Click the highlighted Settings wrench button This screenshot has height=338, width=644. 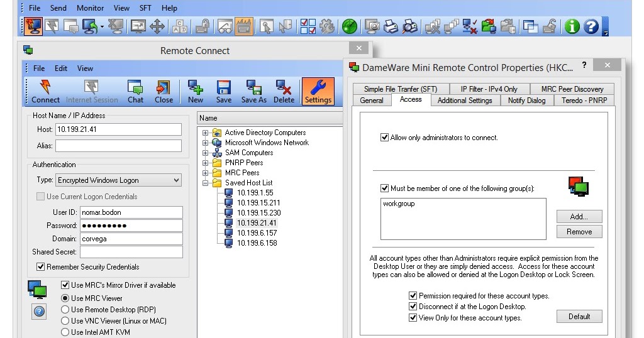(318, 92)
